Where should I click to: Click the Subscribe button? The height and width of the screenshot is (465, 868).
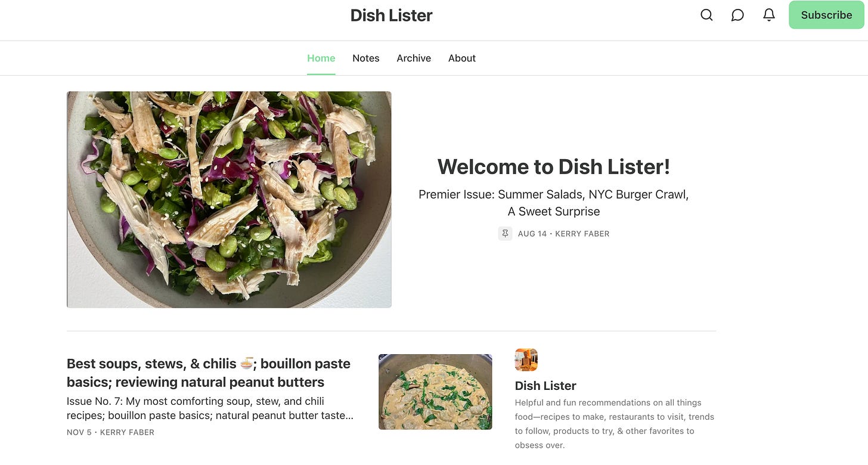(x=826, y=15)
